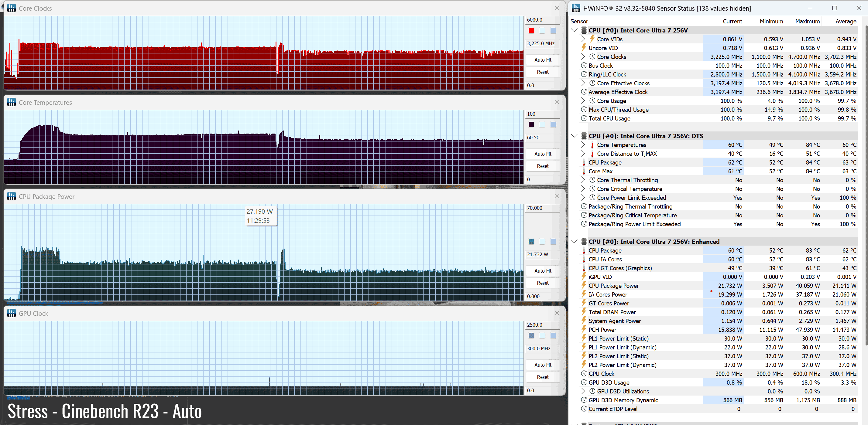Expand the Core VIDs sensor row

pos(583,39)
